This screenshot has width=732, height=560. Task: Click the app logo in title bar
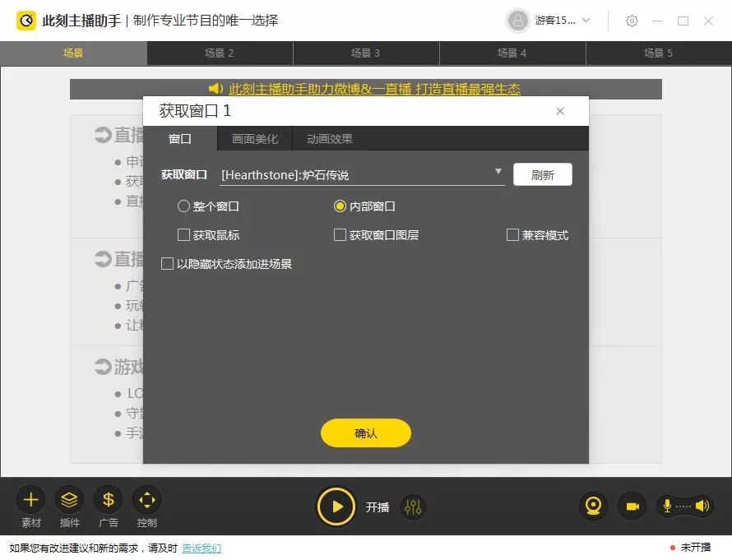pyautogui.click(x=26, y=21)
